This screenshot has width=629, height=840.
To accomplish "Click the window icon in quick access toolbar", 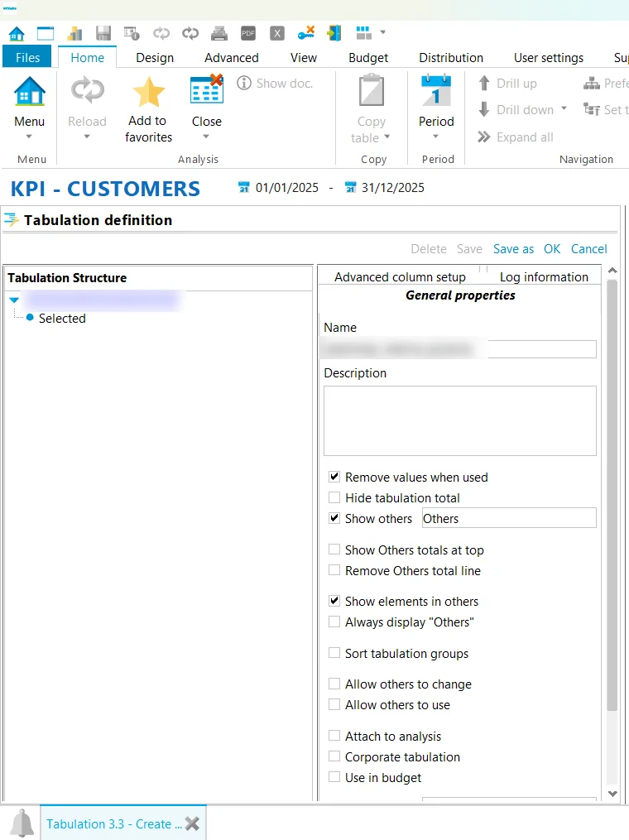I will pos(45,34).
